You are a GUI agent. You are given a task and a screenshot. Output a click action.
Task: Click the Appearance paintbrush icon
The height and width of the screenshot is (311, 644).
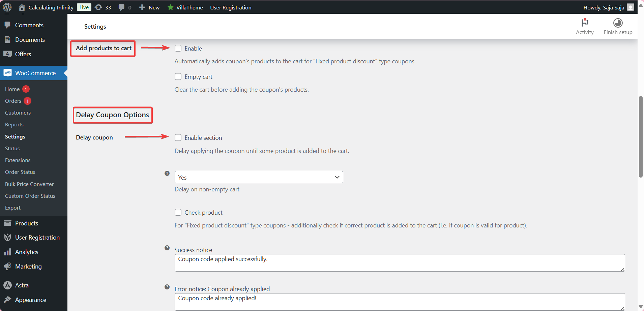pyautogui.click(x=7, y=300)
